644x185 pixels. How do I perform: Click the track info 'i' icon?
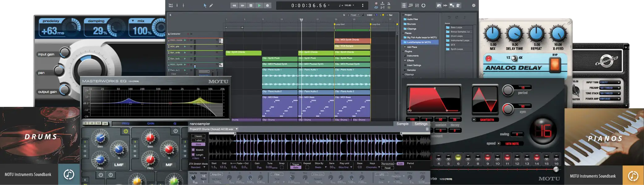pos(177,5)
